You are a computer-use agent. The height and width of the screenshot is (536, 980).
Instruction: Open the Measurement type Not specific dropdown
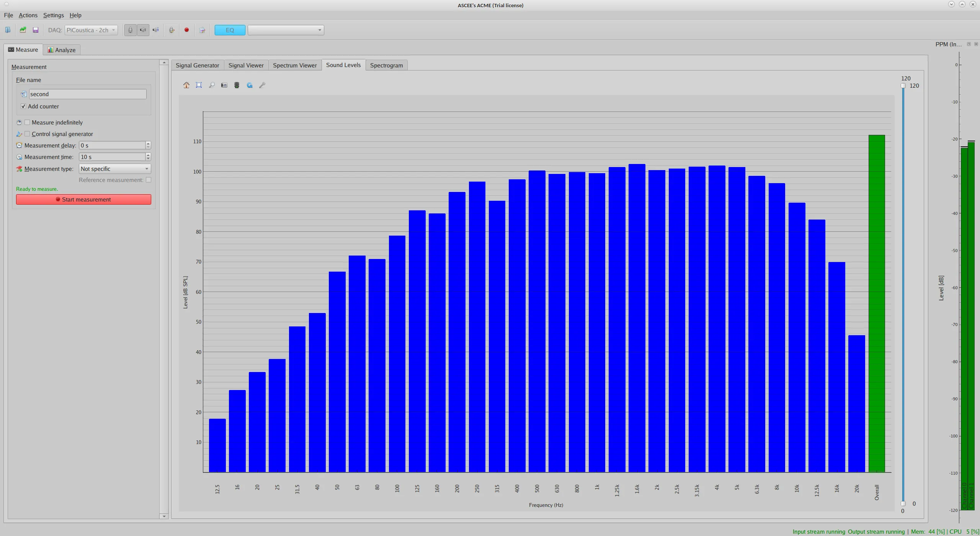pyautogui.click(x=115, y=169)
